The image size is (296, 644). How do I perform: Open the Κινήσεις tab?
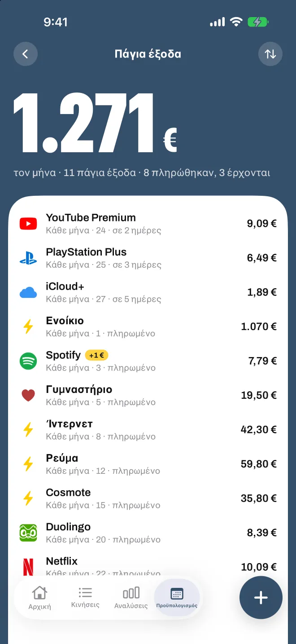click(x=85, y=598)
